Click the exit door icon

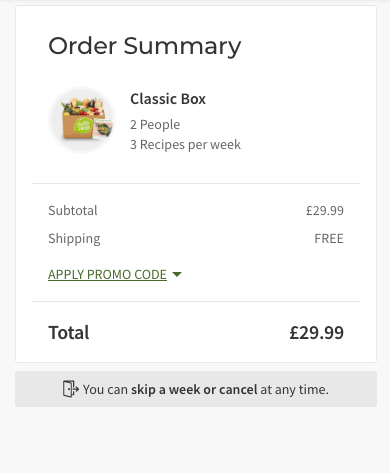point(71,389)
